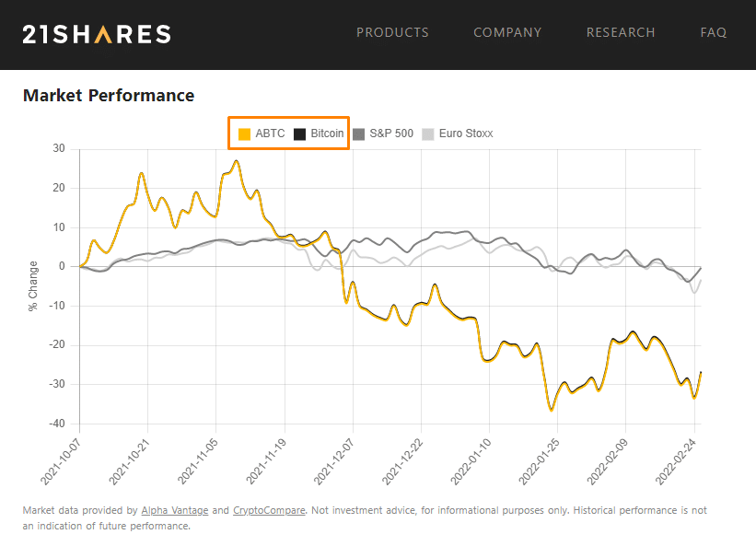Click the -40 value on the y-axis

tap(57, 424)
